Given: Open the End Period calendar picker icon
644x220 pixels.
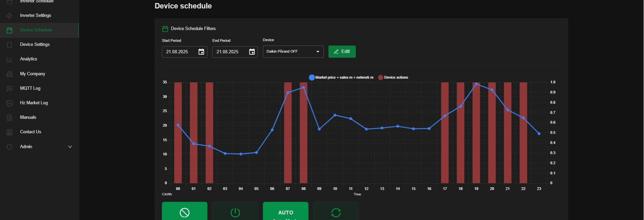Looking at the screenshot, I should click(x=252, y=52).
